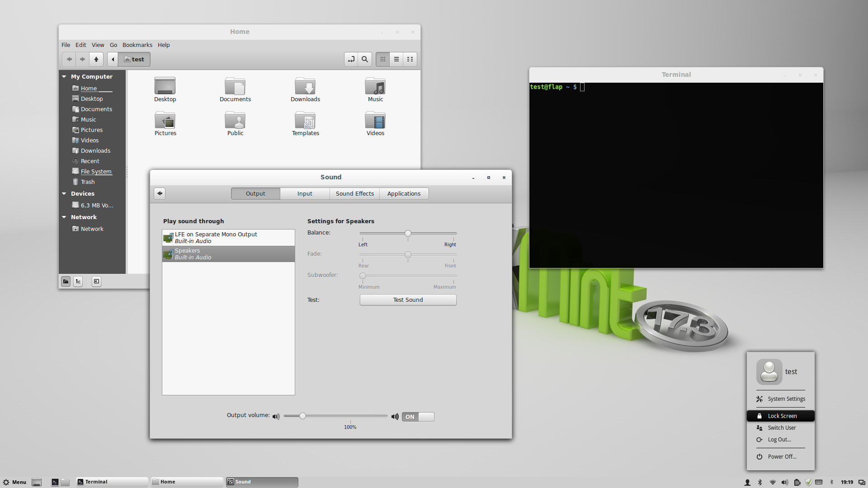Image resolution: width=868 pixels, height=488 pixels.
Task: Click the search icon in file manager toolbar
Action: pos(365,59)
